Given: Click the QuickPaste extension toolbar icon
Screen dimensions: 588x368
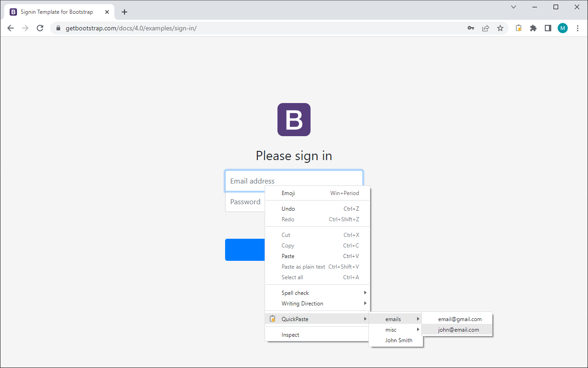Looking at the screenshot, I should pyautogui.click(x=518, y=28).
